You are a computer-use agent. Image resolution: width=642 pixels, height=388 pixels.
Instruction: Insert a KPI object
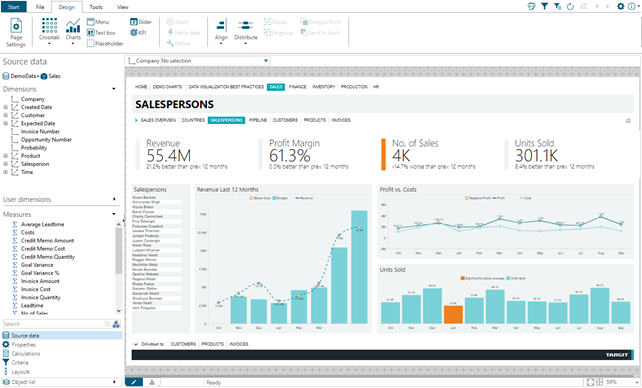(138, 32)
